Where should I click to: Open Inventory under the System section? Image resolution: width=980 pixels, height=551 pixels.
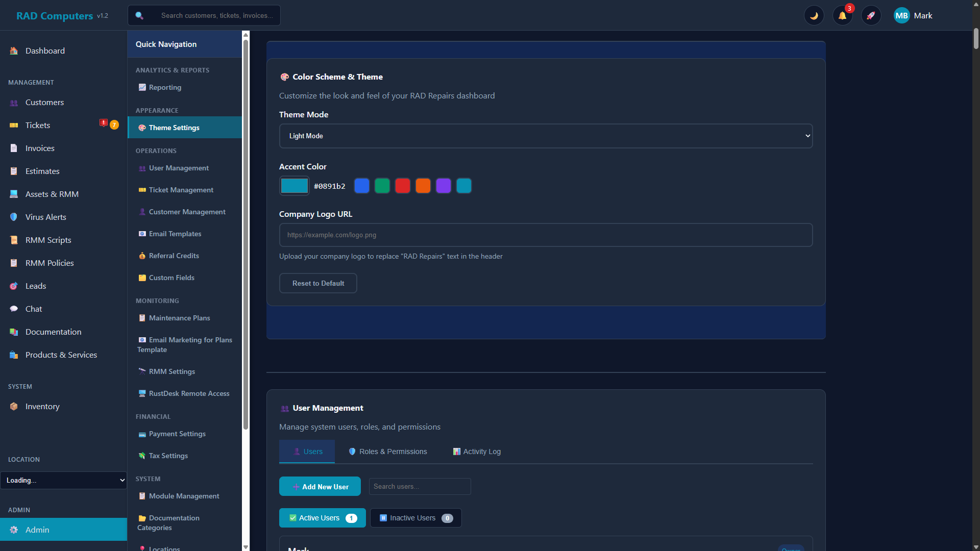tap(42, 406)
